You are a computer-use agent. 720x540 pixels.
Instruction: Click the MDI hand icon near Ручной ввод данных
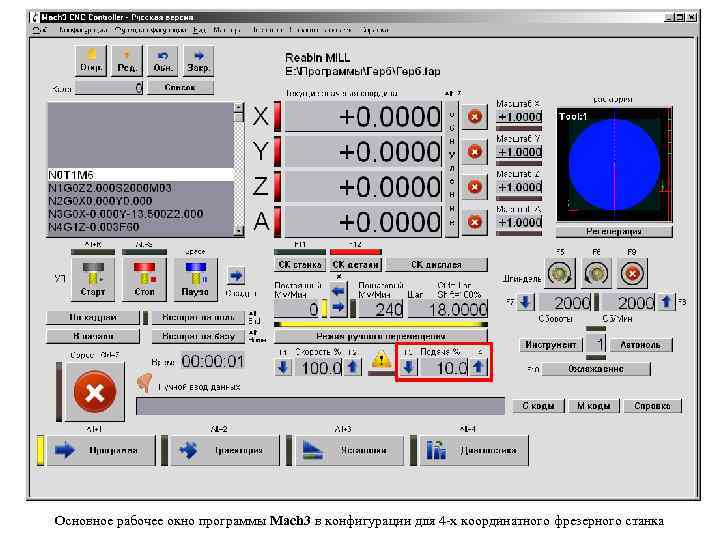coord(145,383)
